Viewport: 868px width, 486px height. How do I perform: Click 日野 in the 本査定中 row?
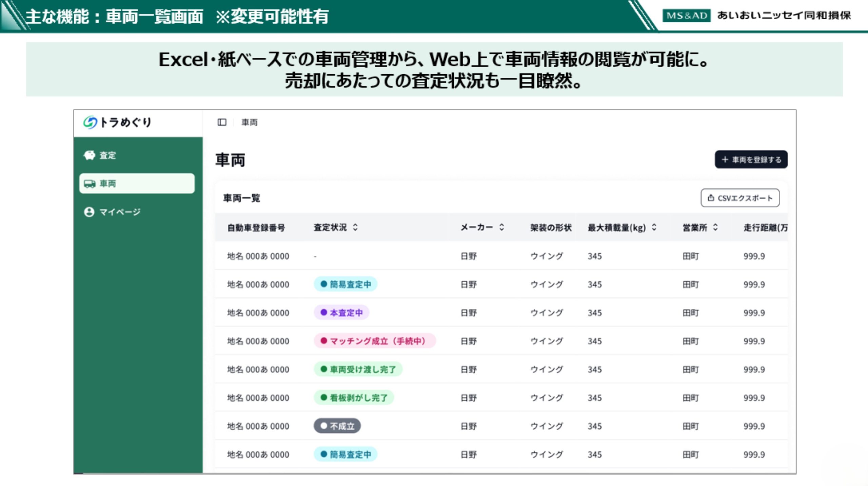[x=469, y=313]
